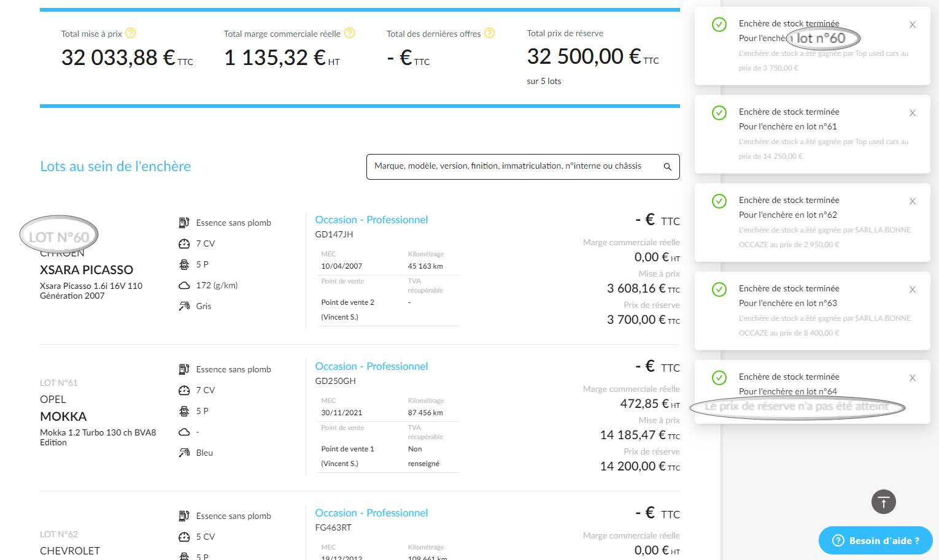Dismiss the lot n°60 notification
This screenshot has width=939, height=560.
tap(913, 25)
